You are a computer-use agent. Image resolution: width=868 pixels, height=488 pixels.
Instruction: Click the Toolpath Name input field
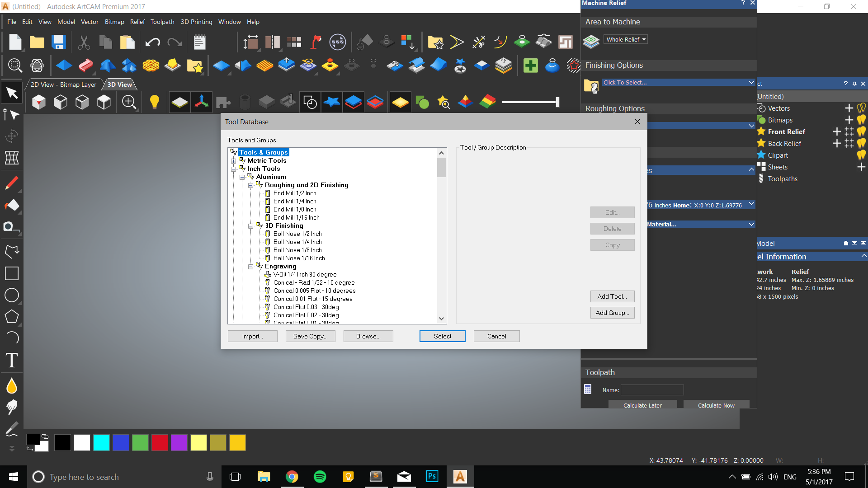pos(652,390)
